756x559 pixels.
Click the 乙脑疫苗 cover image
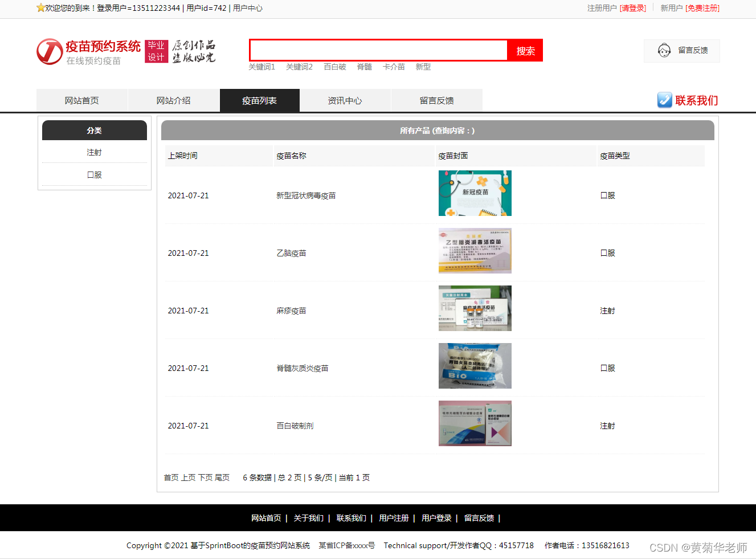click(x=475, y=251)
